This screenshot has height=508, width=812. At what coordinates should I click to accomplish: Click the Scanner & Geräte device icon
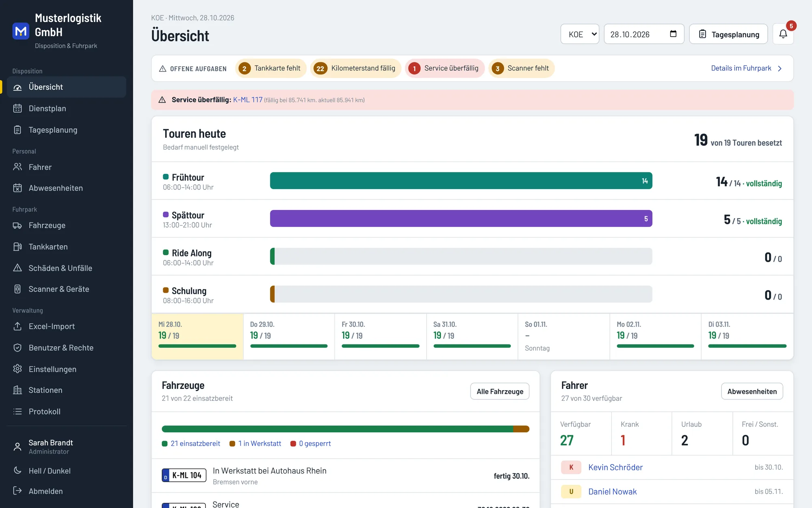point(17,289)
